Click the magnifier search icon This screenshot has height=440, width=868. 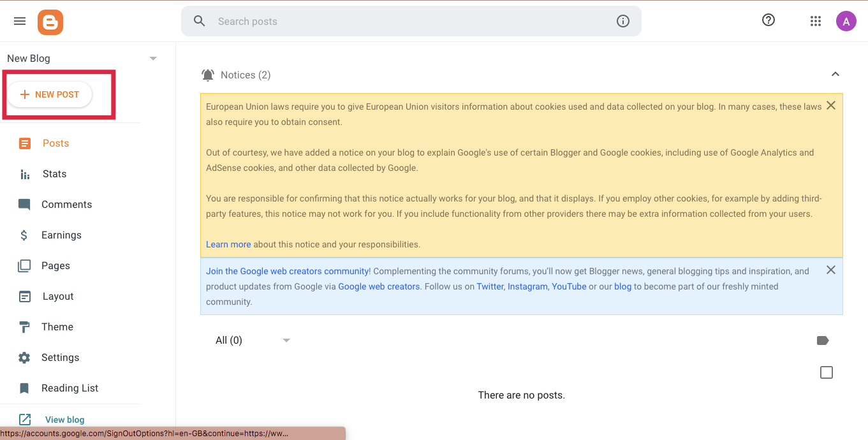[200, 21]
